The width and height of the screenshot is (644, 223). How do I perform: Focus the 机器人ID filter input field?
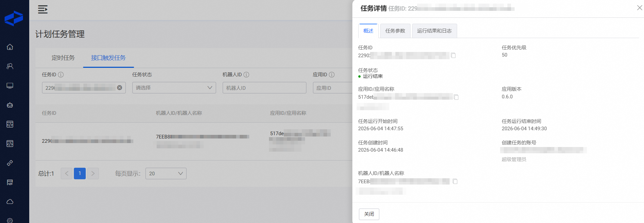(x=264, y=88)
